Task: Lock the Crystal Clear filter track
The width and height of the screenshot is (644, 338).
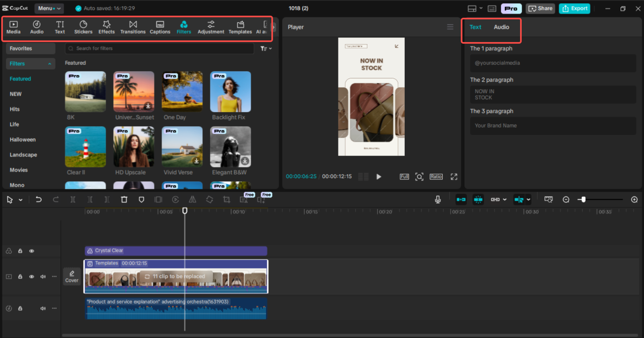Action: pos(20,251)
